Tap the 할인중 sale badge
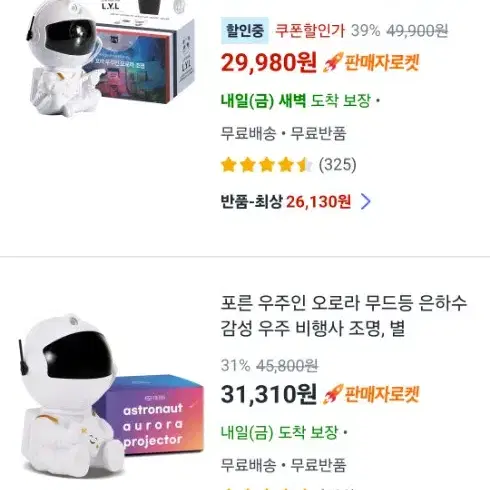 pyautogui.click(x=245, y=30)
